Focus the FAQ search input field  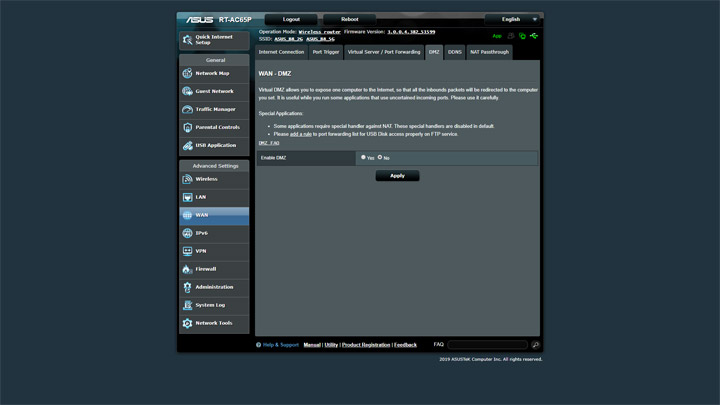pyautogui.click(x=488, y=345)
